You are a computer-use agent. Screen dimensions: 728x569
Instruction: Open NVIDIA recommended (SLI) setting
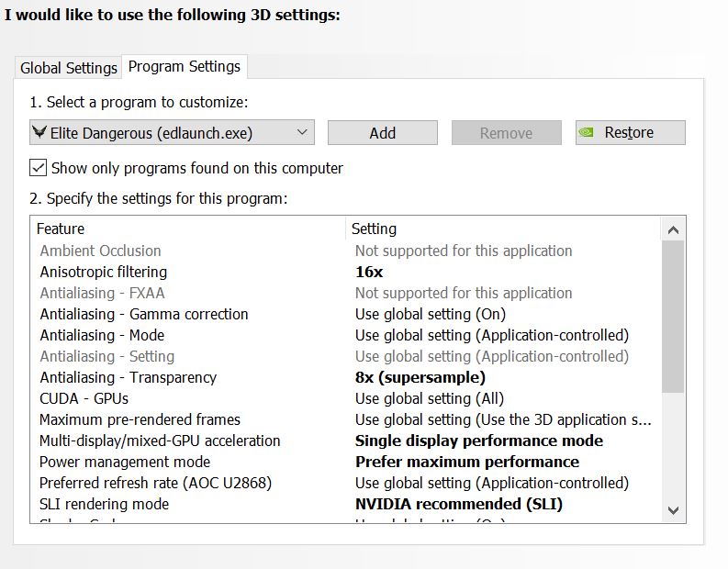point(459,504)
